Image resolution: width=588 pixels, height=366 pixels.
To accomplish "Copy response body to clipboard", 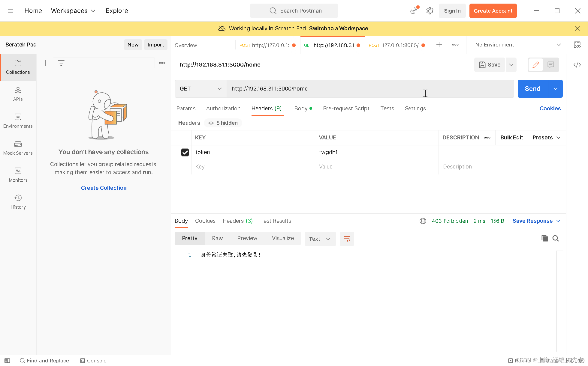I will [x=544, y=238].
